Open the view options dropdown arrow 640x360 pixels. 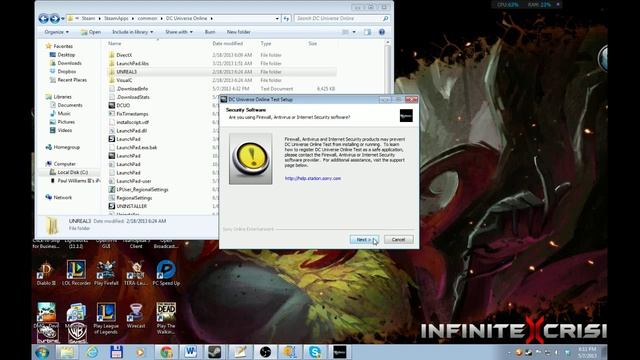[354, 32]
